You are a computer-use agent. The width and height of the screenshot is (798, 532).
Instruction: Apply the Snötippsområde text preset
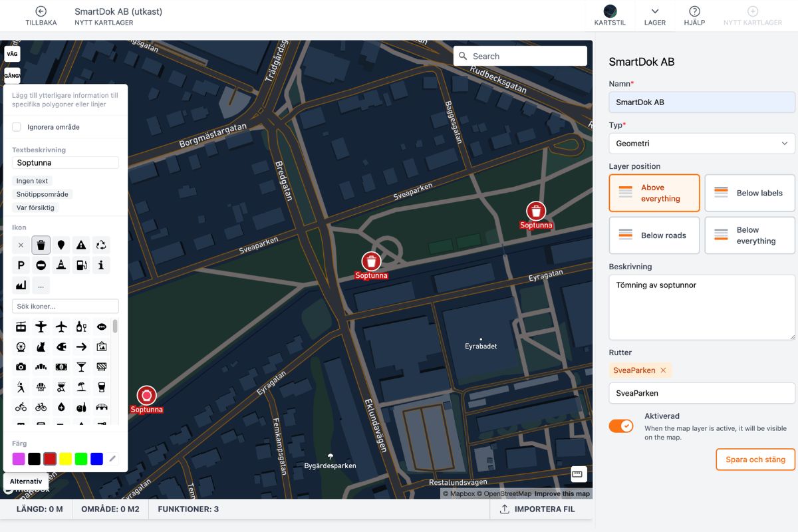(x=43, y=194)
